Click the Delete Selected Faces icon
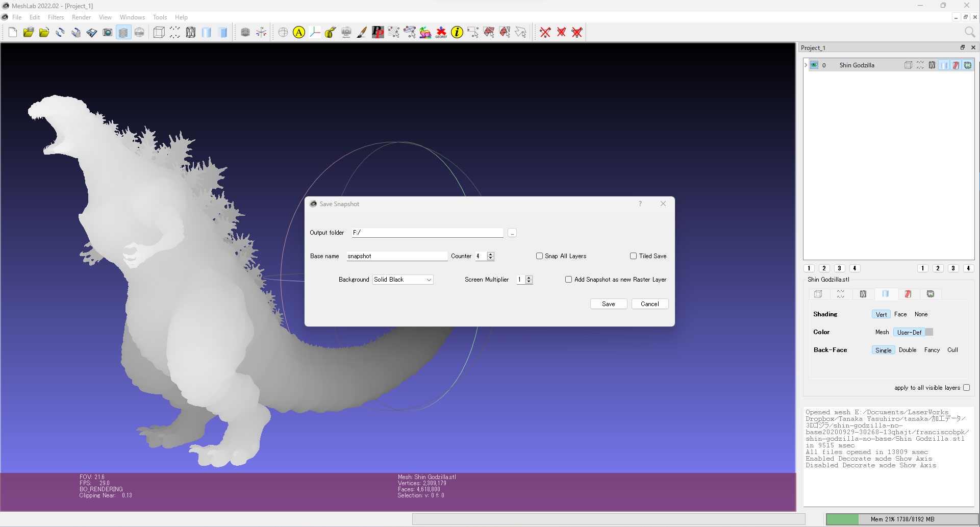 (561, 32)
